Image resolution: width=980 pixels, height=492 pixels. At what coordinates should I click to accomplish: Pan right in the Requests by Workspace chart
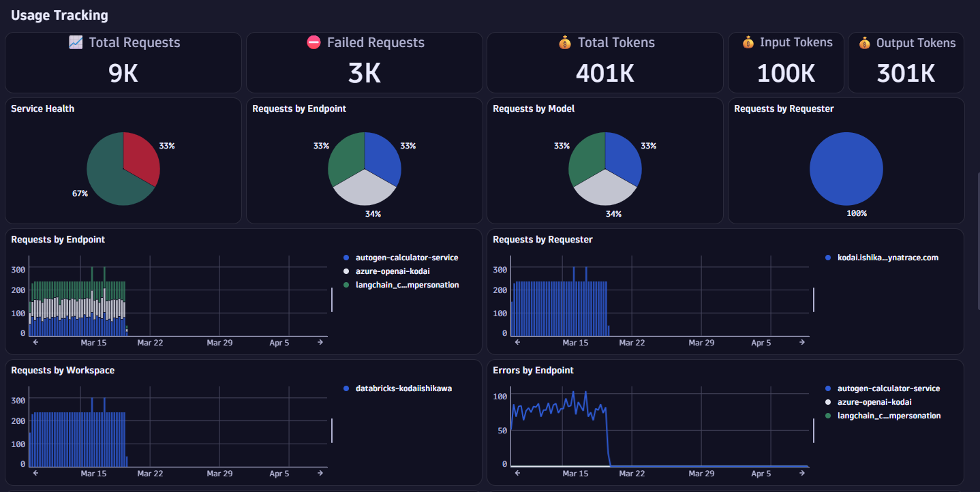point(320,473)
